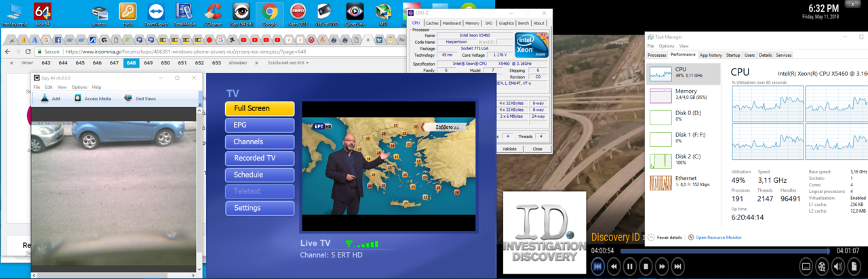Click Close button in CPU-Z
The width and height of the screenshot is (868, 279).
click(537, 149)
